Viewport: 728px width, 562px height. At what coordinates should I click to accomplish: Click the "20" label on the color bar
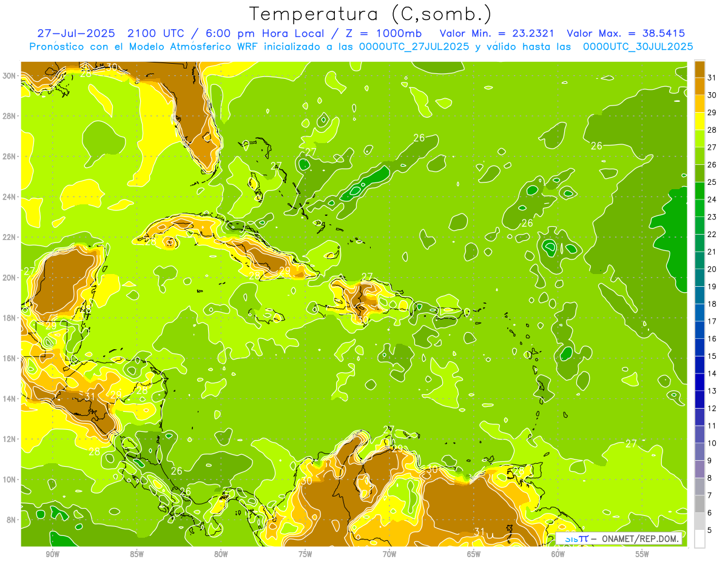(712, 269)
